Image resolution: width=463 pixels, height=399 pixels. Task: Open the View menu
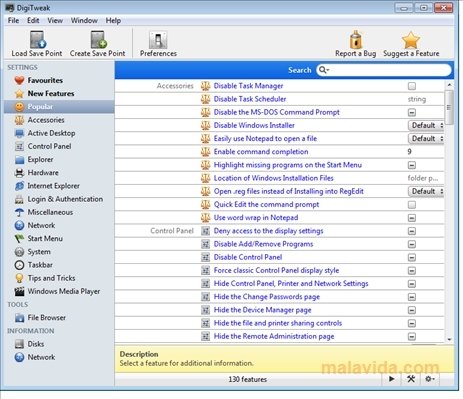[55, 21]
